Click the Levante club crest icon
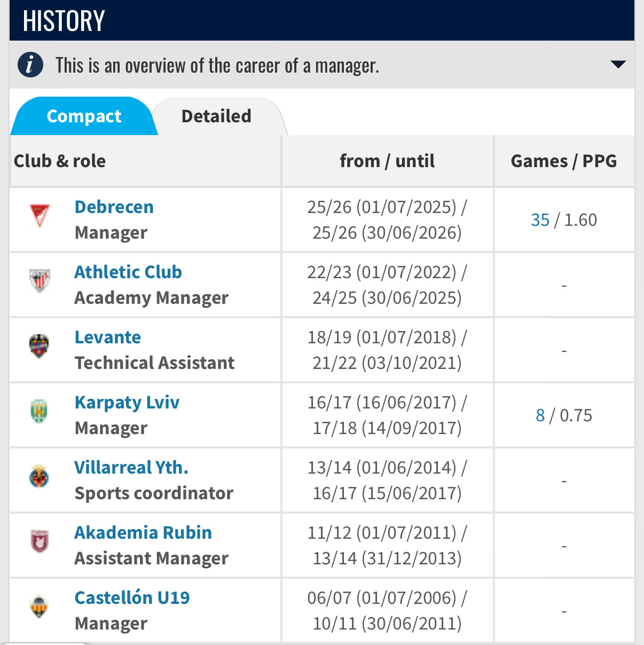Screen dimensions: 644x645 [x=40, y=346]
